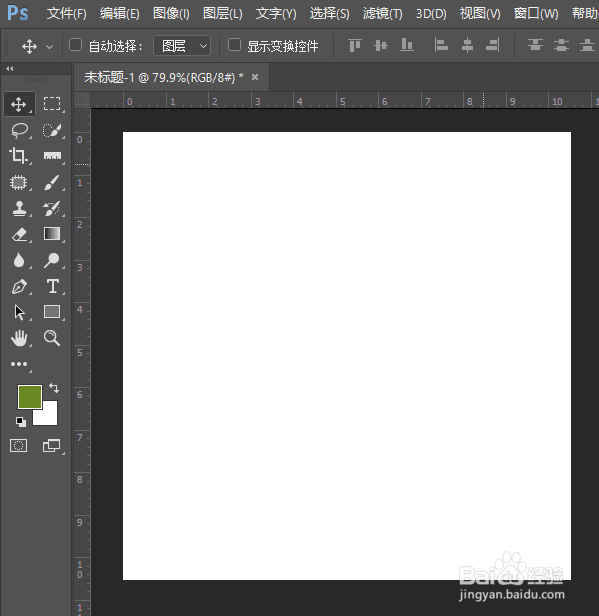Align left edges of layers

441,45
